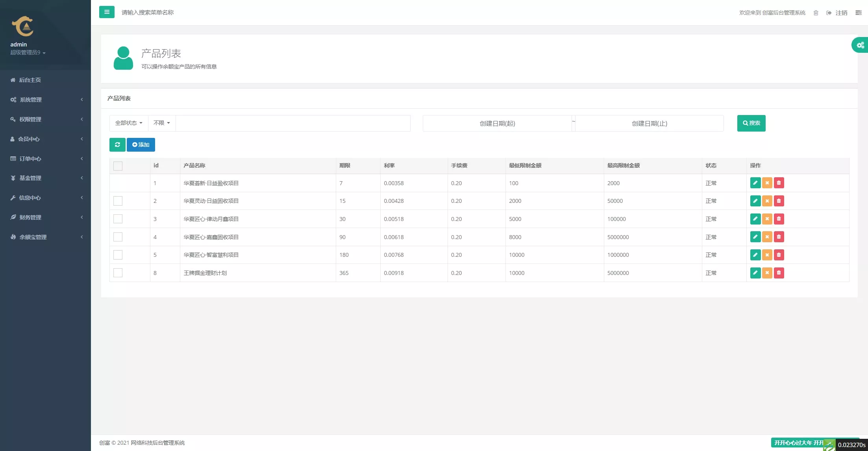Open the 不限 filter dropdown

click(x=161, y=123)
